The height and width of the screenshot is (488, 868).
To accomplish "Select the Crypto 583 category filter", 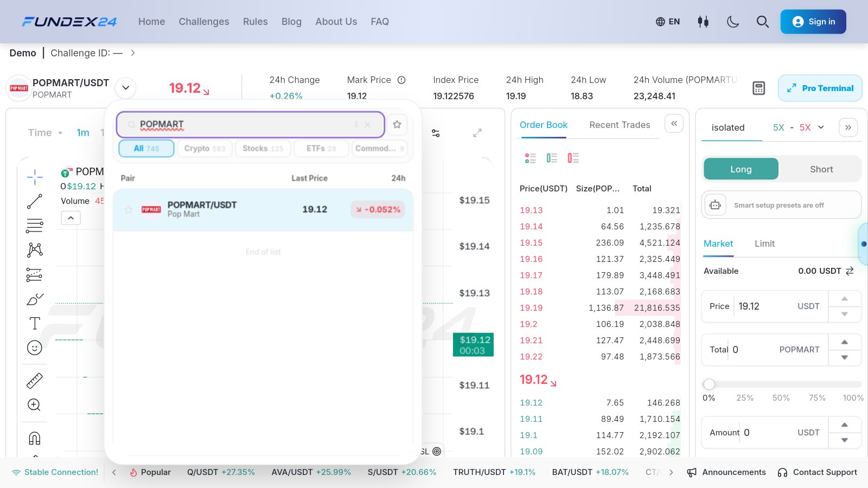I will 205,148.
